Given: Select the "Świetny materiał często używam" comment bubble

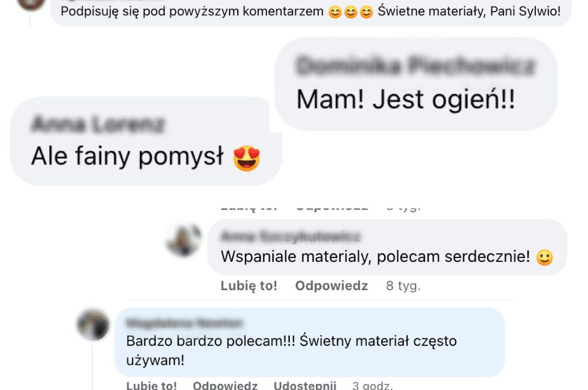Looking at the screenshot, I should pyautogui.click(x=310, y=342).
